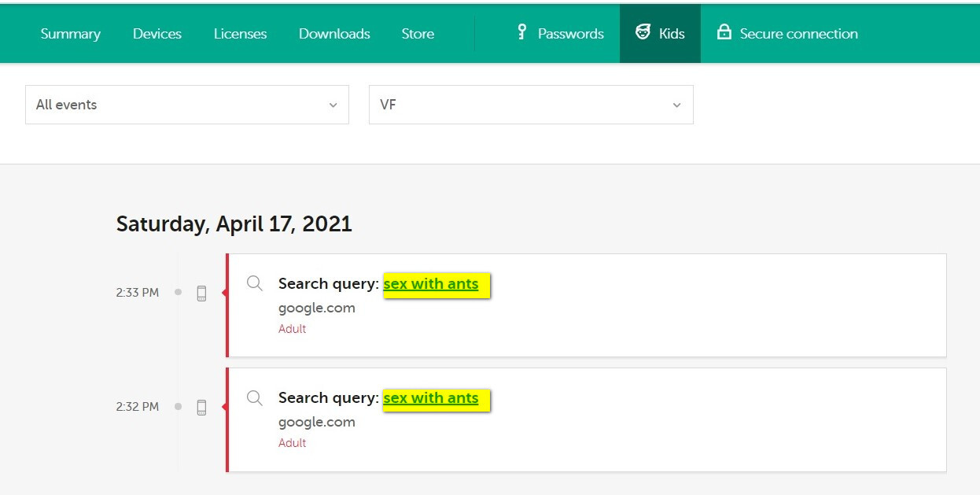This screenshot has width=980, height=495.
Task: Click the magnifier icon in 2:33 PM event
Action: pos(255,283)
